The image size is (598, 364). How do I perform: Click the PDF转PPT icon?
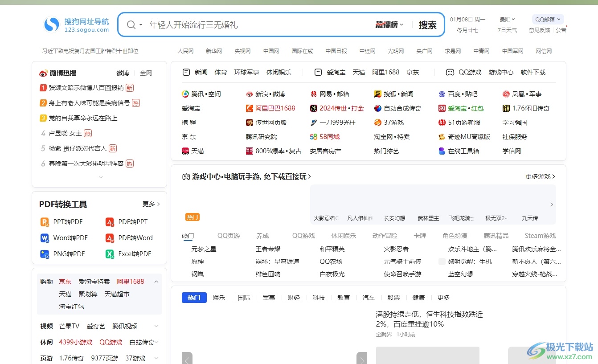[x=110, y=222]
